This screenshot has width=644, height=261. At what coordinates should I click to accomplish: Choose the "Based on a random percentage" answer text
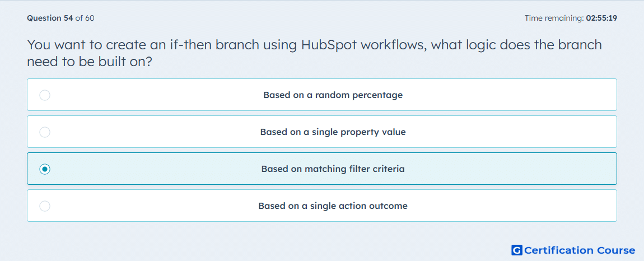(x=333, y=95)
